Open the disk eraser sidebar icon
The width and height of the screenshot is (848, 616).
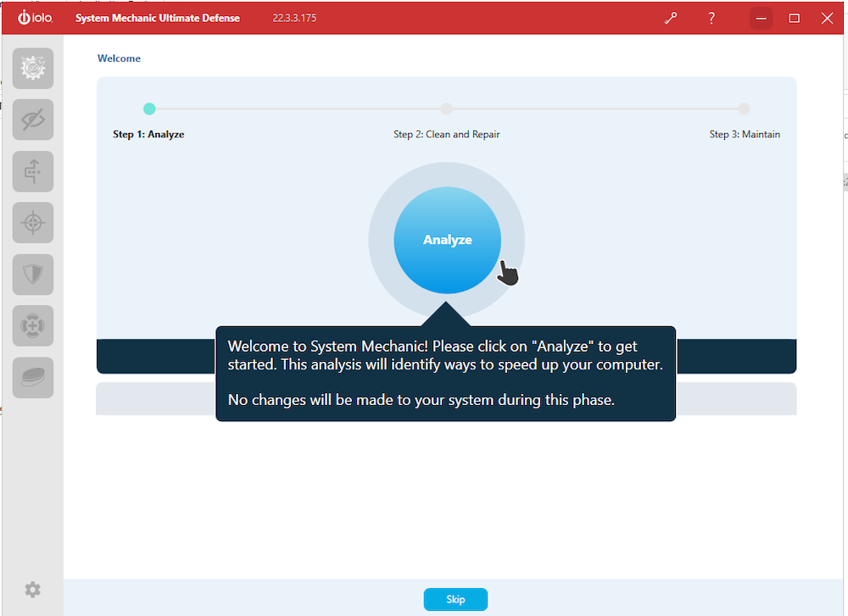[x=33, y=378]
